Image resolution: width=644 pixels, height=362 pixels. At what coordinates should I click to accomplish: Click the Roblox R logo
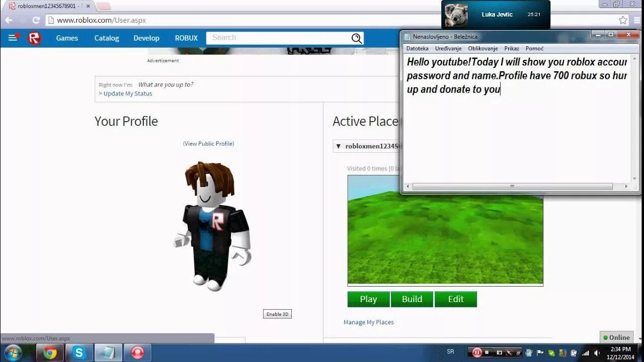pyautogui.click(x=34, y=38)
